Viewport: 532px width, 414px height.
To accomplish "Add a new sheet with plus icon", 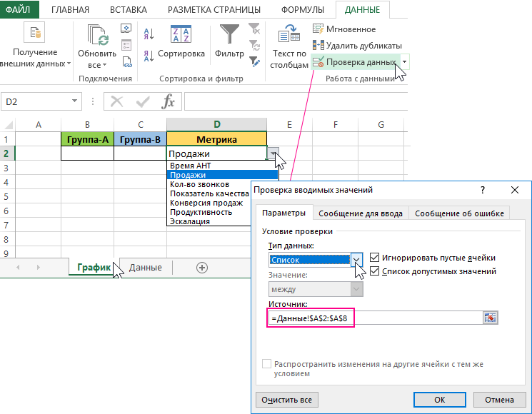I will [x=202, y=268].
